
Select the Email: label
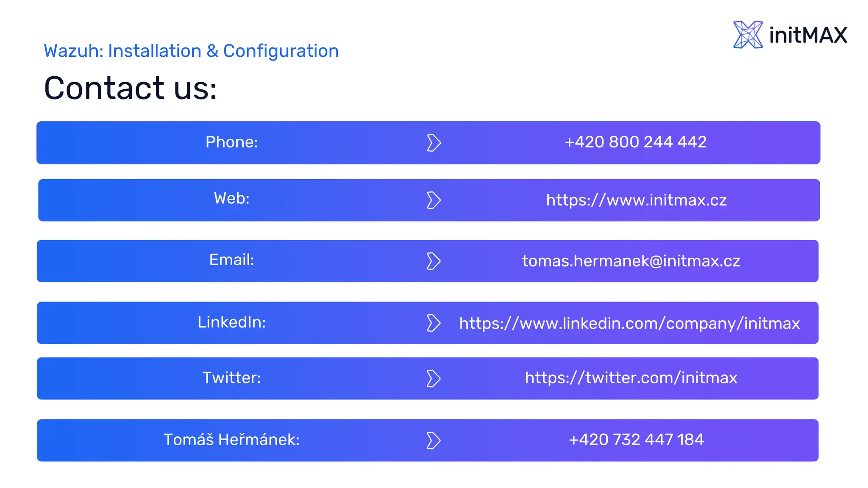tap(231, 260)
